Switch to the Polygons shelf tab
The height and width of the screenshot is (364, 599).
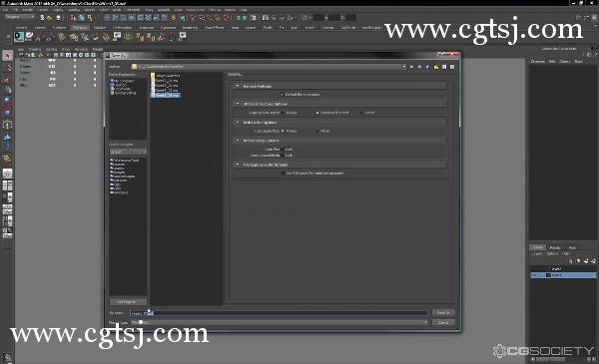[x=80, y=28]
